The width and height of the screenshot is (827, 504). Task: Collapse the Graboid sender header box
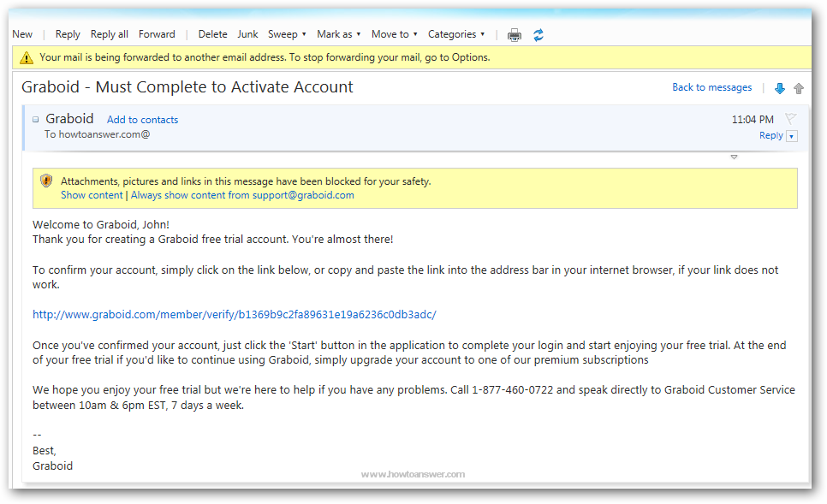(35, 120)
